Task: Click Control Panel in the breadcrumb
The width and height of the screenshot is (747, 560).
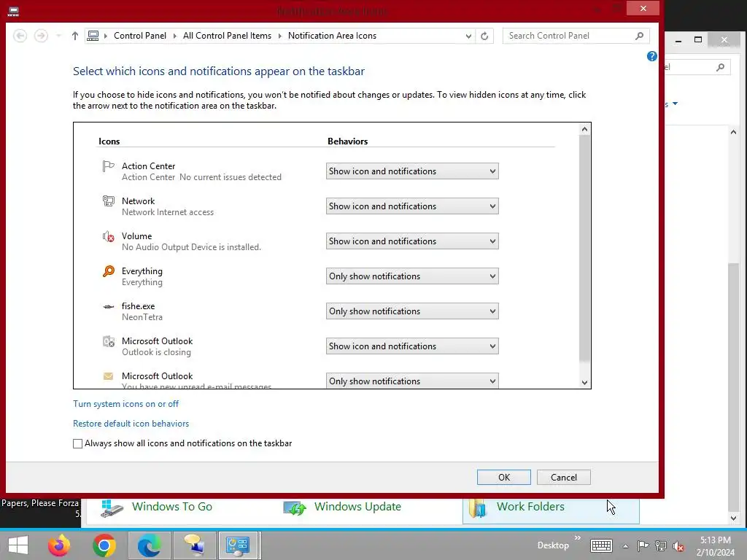Action: point(140,36)
